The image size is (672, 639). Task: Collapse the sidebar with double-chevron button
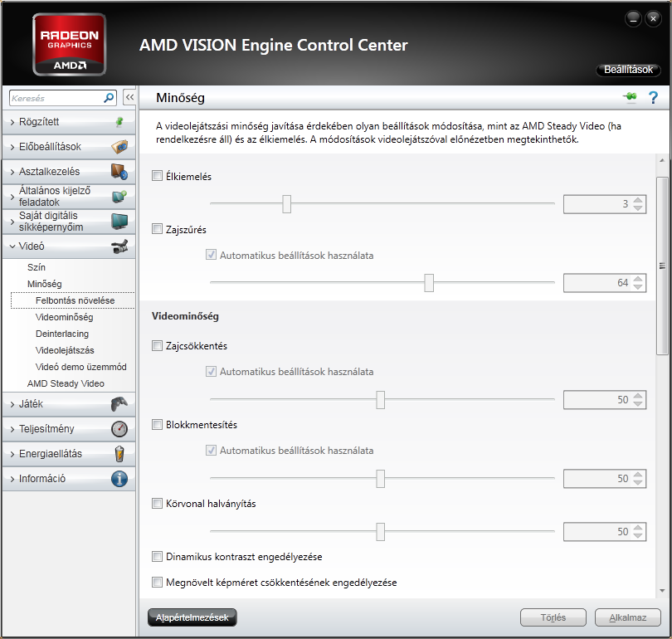click(129, 97)
